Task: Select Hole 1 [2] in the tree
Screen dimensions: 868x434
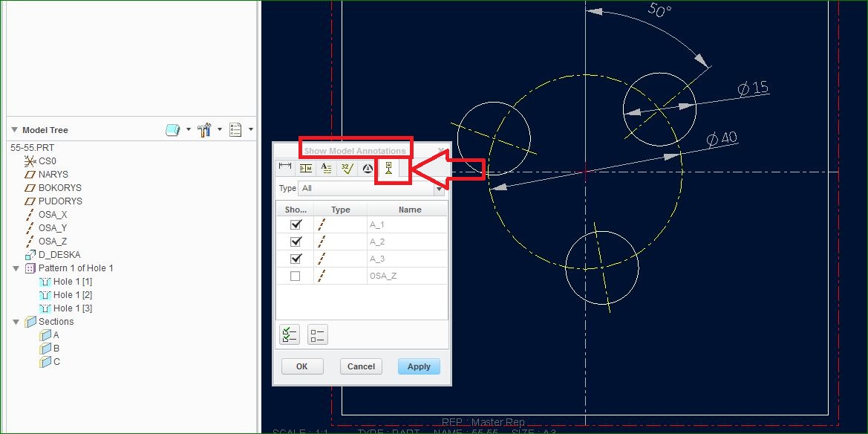Action: 73,294
